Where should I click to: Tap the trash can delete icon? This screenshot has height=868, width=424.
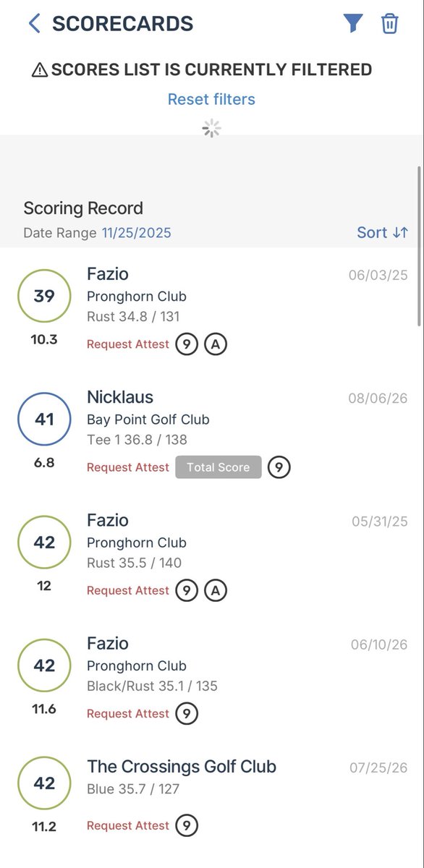click(390, 23)
